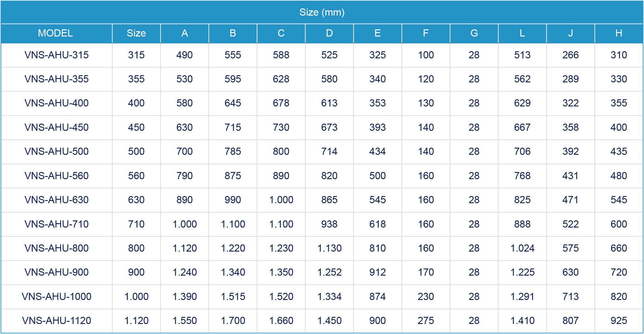The width and height of the screenshot is (644, 334).
Task: Click the A value 1.550
Action: [x=185, y=321]
